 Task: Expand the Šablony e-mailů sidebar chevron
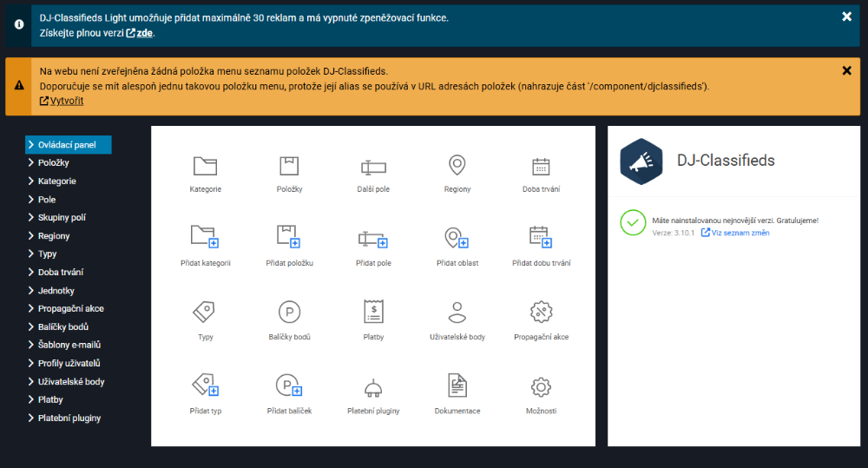click(30, 345)
